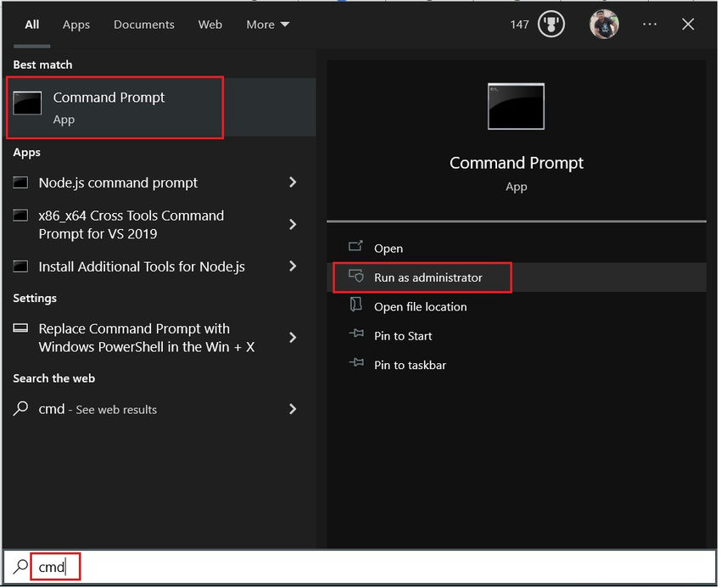Click the Command Prompt icon in Best match
The width and height of the screenshot is (721, 588).
[x=27, y=103]
